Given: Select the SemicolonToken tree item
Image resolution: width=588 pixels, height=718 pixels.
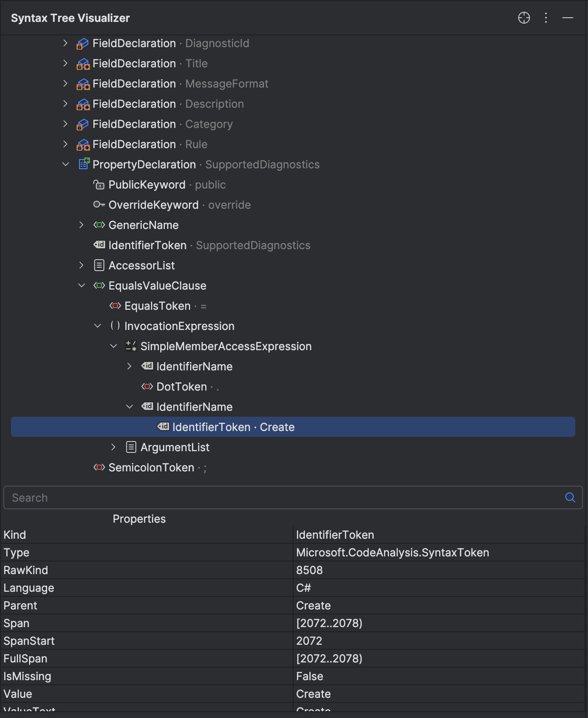Looking at the screenshot, I should (151, 467).
